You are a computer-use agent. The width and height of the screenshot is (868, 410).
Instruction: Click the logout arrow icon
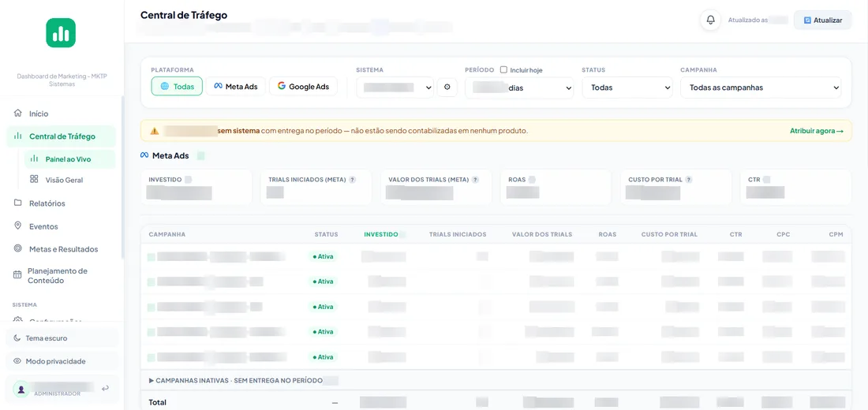tap(106, 389)
